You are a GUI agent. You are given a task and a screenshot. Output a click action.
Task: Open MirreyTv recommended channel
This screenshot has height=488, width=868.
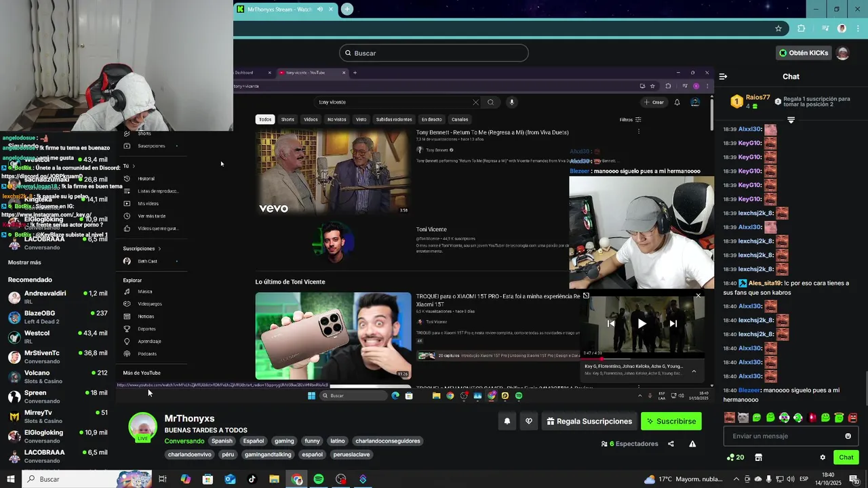click(58, 416)
